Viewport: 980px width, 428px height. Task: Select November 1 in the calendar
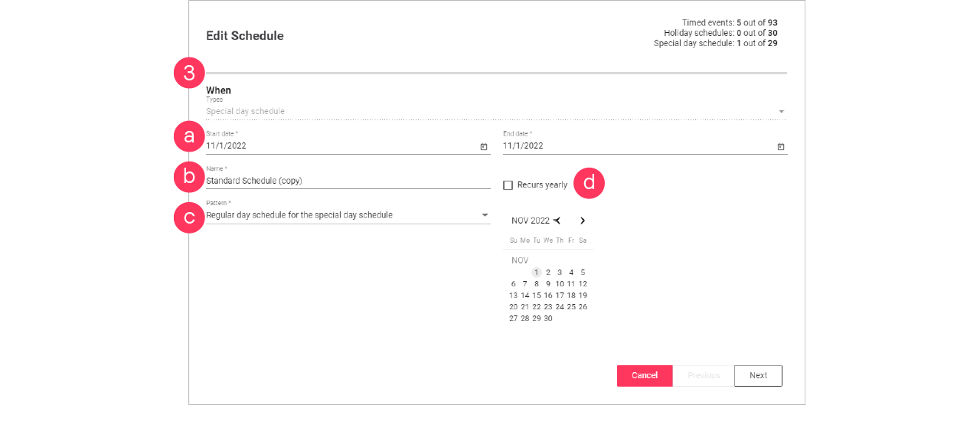coord(537,272)
